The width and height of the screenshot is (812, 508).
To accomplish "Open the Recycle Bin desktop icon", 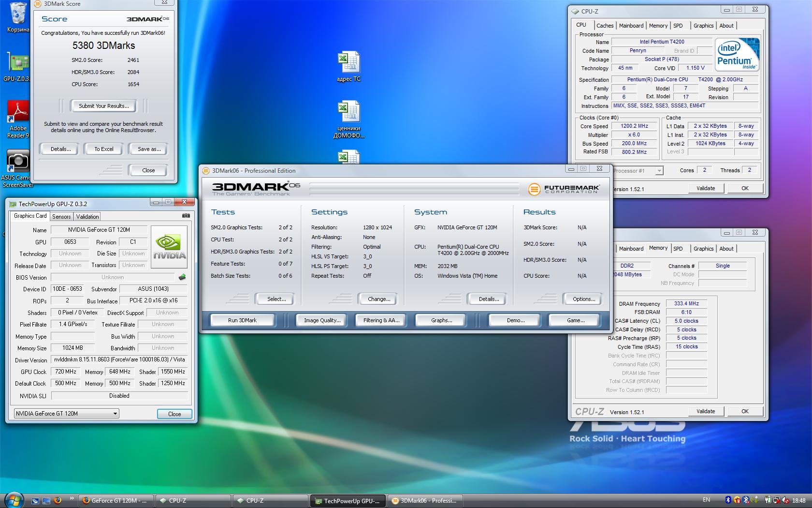I will pos(18,17).
